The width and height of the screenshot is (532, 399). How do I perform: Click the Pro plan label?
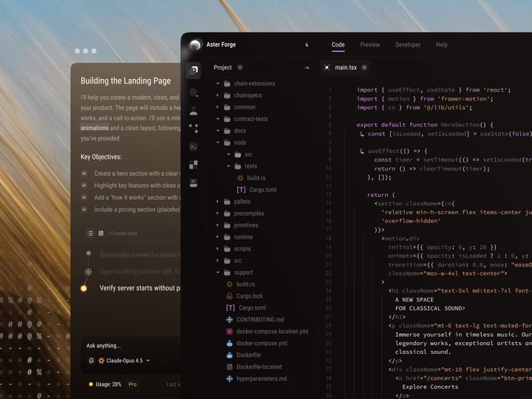(132, 384)
